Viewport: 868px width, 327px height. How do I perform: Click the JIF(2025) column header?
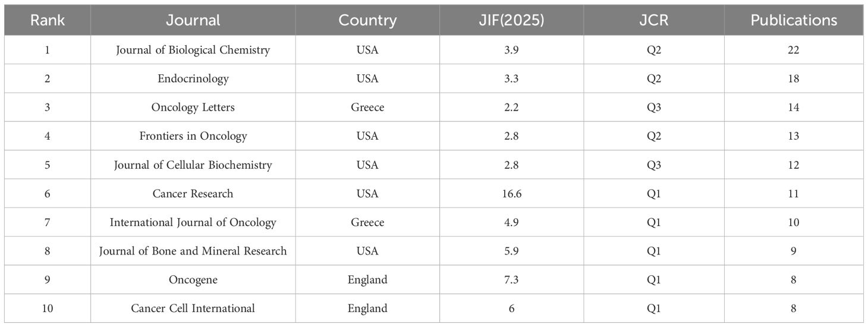pos(511,20)
